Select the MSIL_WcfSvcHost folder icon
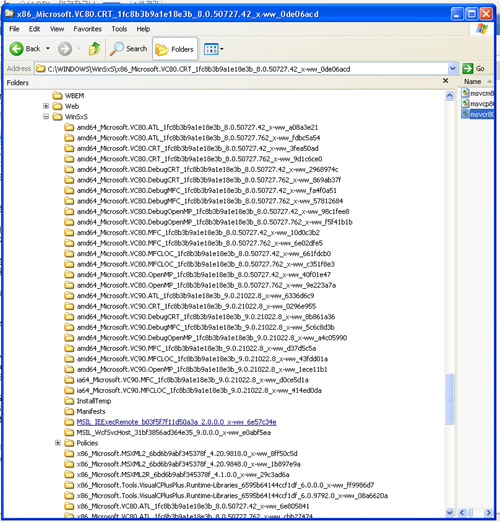 coord(69,433)
